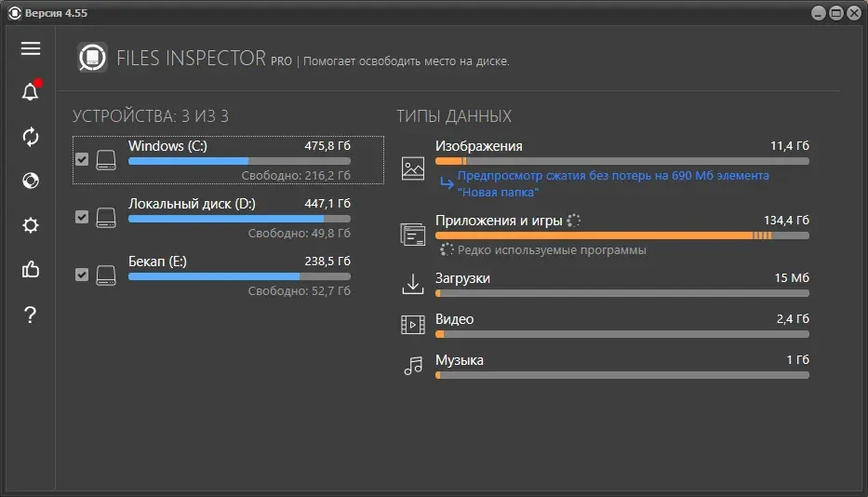This screenshot has width=868, height=497.
Task: Click the Видео size bar
Action: 622,334
